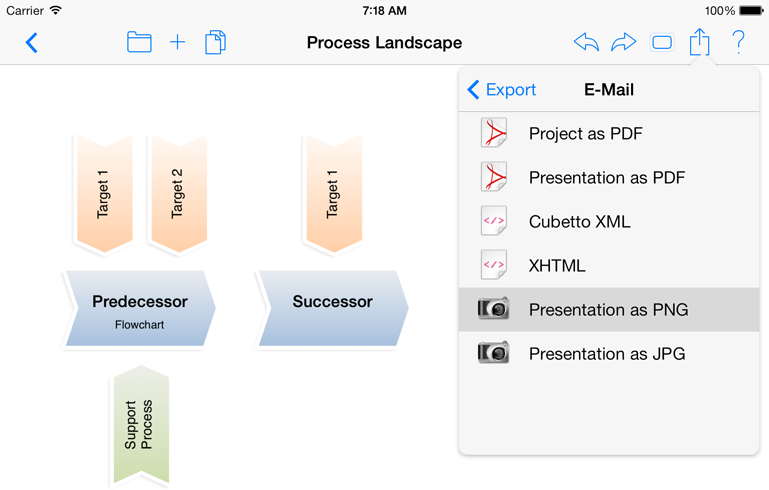The height and width of the screenshot is (490, 769).
Task: Open the project folder icon
Action: 139,42
